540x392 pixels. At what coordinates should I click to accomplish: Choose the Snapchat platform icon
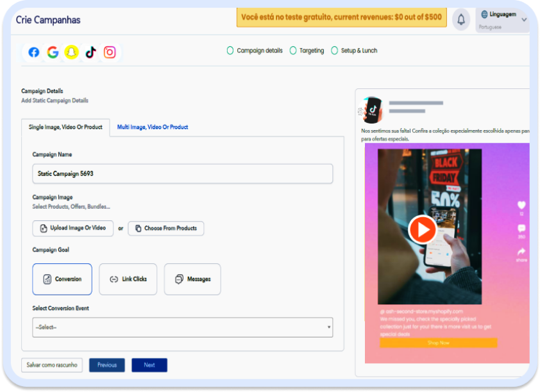pos(71,53)
